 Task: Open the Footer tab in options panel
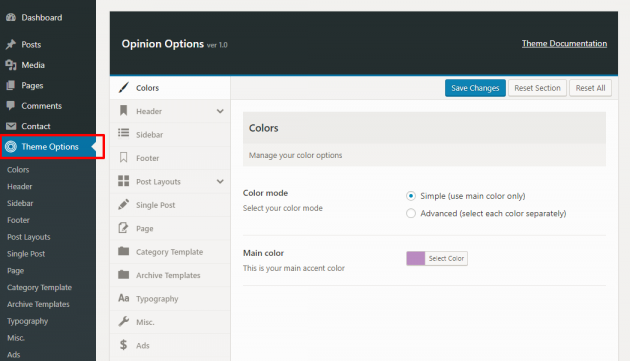point(170,158)
